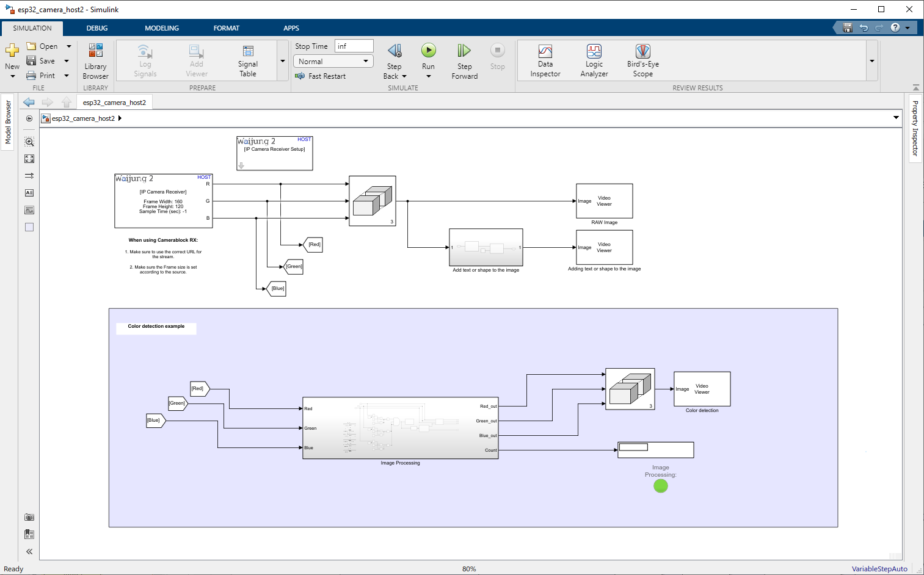Viewport: 924px width, 575px height.
Task: Expand the Print dropdown arrow
Action: [67, 76]
